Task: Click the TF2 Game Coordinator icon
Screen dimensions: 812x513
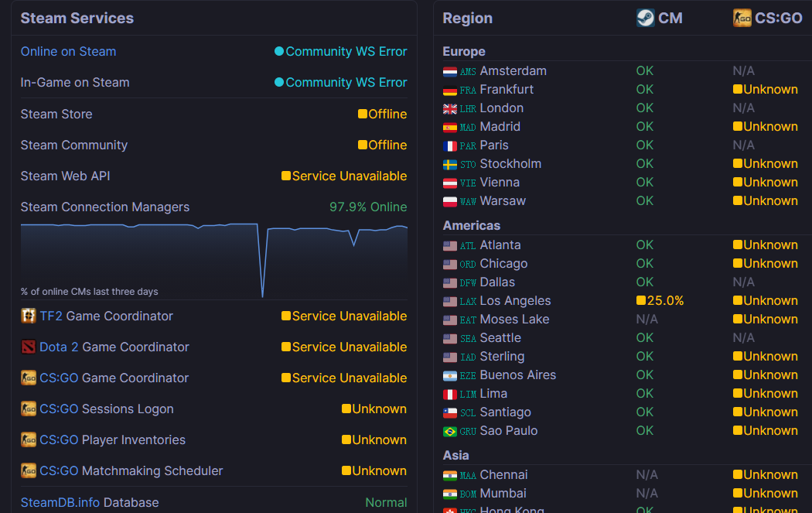Action: point(29,316)
